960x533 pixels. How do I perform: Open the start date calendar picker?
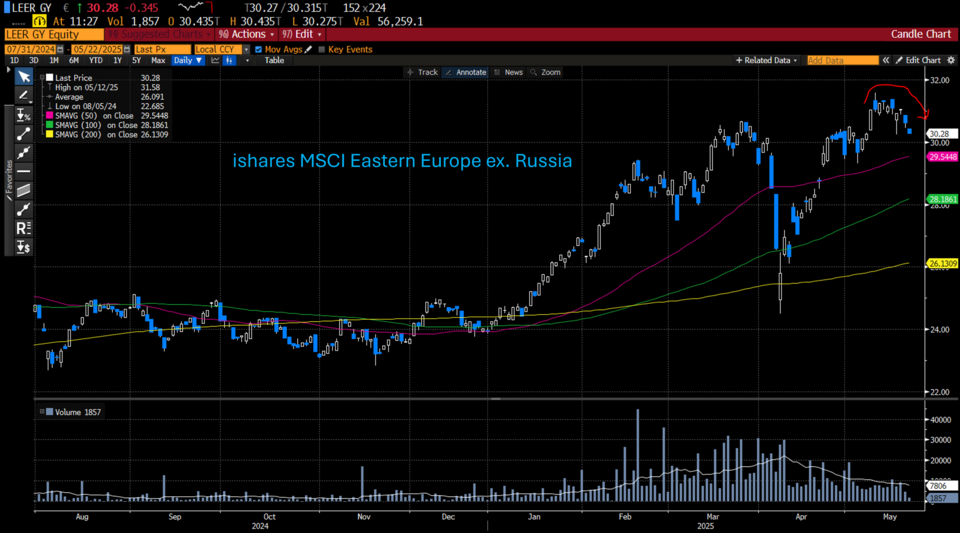(60, 50)
